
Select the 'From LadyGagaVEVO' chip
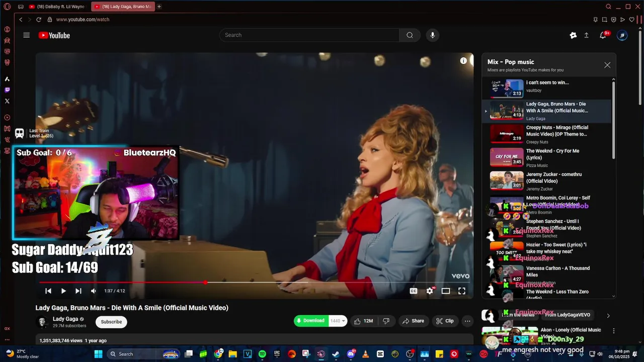[568, 315]
